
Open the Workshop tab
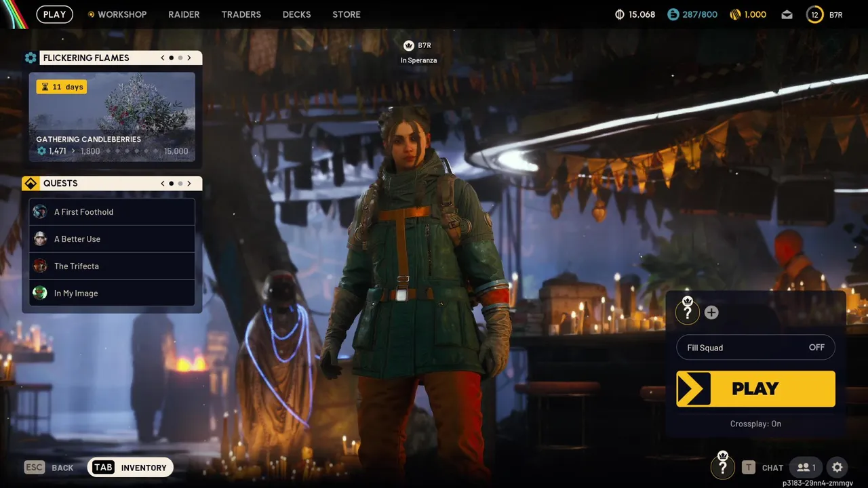[x=117, y=14]
